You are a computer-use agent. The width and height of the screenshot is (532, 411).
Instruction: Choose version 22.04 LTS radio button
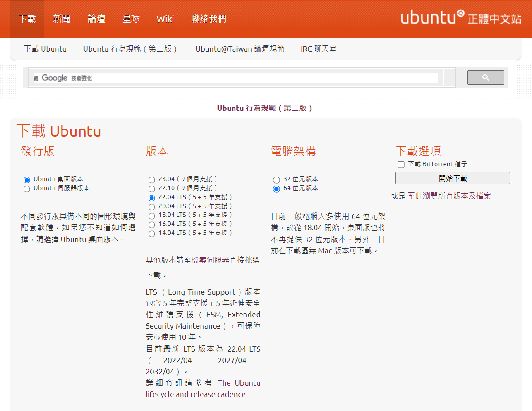152,198
